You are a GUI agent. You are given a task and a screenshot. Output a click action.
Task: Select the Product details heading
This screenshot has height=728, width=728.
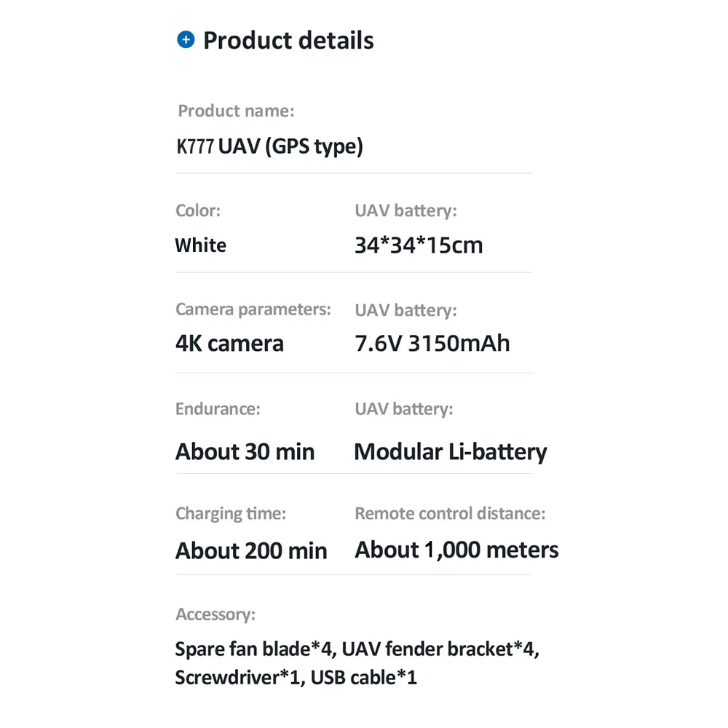(x=288, y=40)
